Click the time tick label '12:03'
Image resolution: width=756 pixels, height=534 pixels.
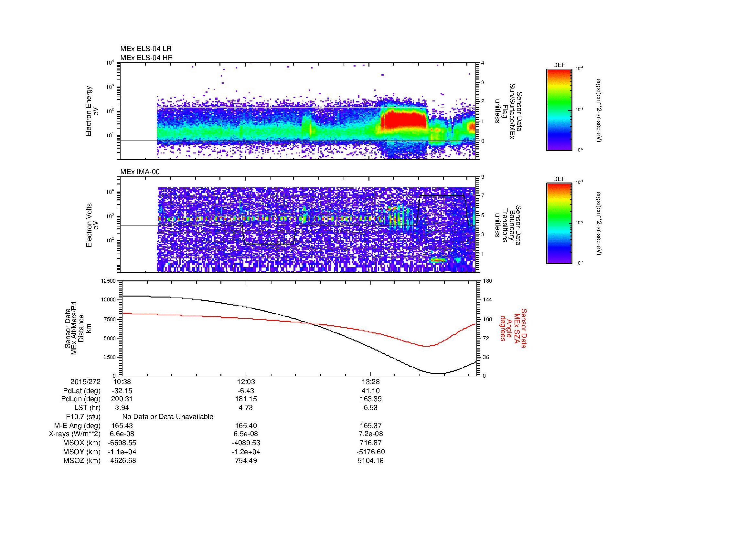246,382
